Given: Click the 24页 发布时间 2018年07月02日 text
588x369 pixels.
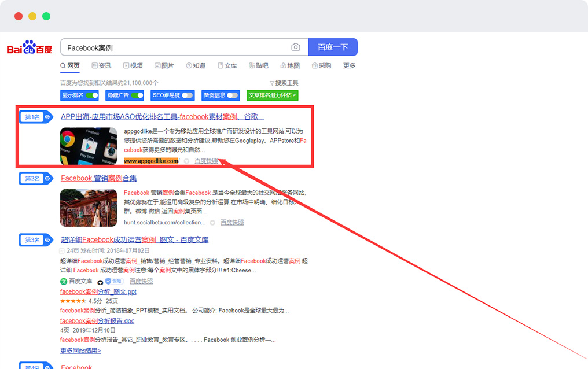Looking at the screenshot, I should [108, 250].
